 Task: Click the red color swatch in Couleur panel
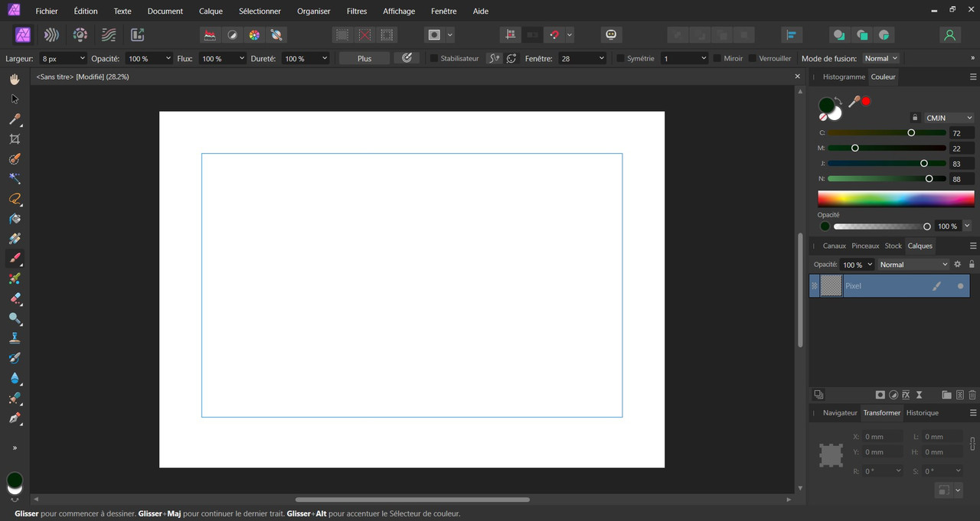click(x=866, y=101)
